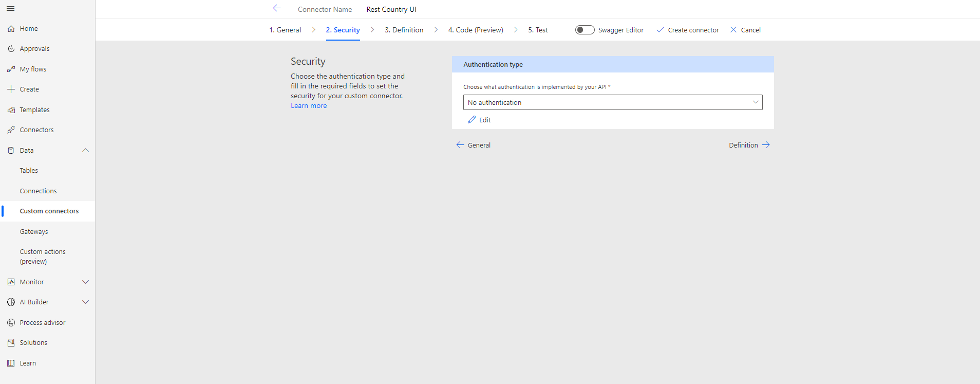Select Gateways under Data

click(x=34, y=232)
